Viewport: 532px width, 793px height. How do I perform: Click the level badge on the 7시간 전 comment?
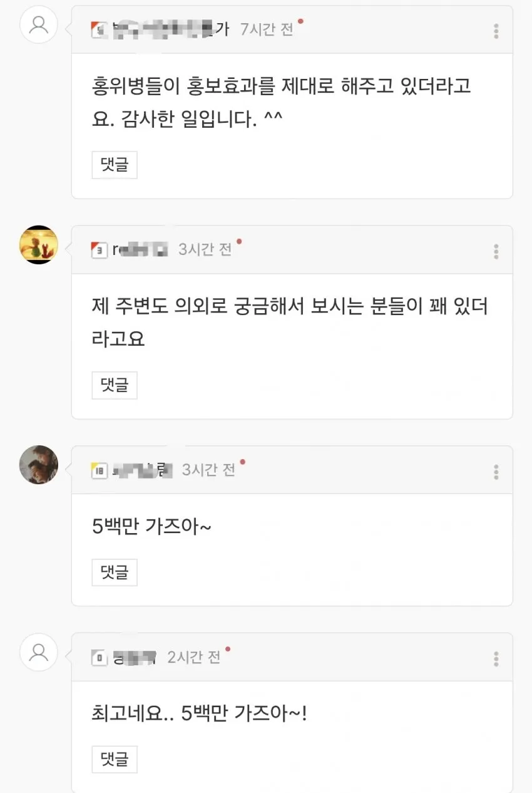click(x=98, y=30)
